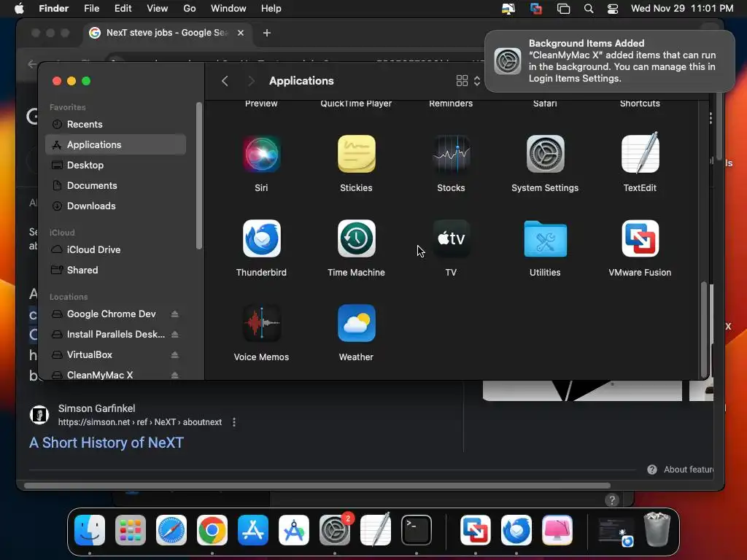
Task: Click the date and time in menu bar
Action: 682,8
